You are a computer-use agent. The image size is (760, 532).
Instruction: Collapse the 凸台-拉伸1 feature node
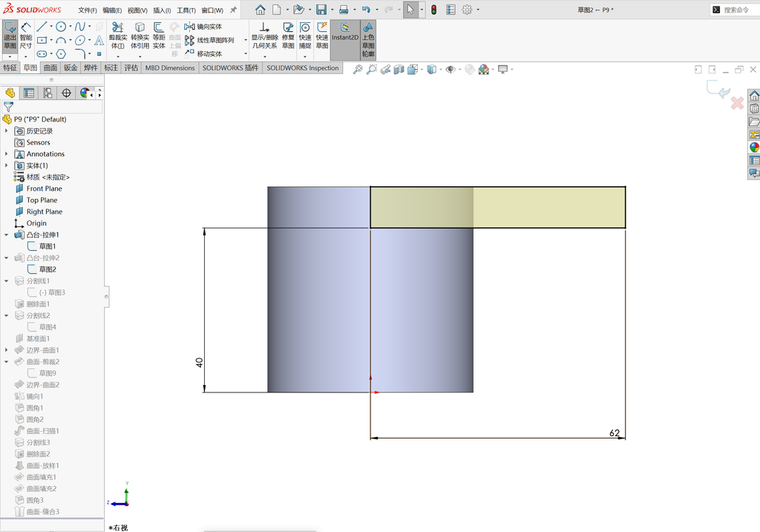[6, 234]
